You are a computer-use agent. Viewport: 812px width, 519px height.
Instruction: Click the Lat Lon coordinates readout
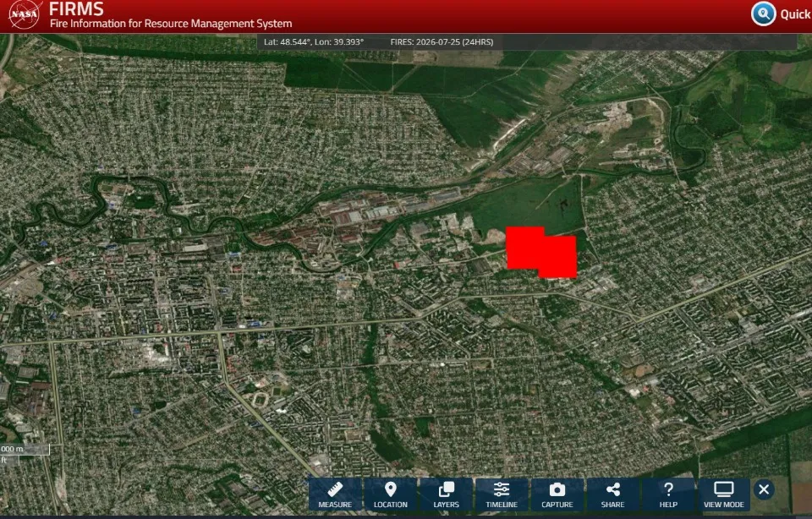click(314, 42)
